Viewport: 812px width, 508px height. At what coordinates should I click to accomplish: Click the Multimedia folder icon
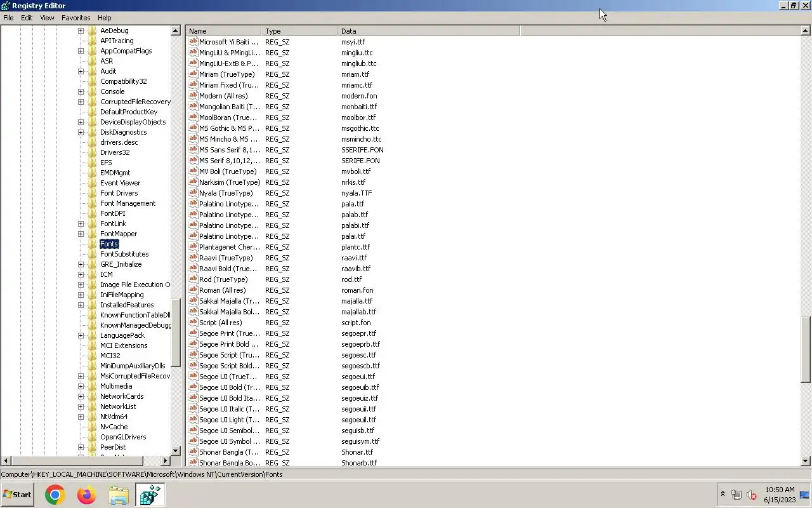pos(93,386)
